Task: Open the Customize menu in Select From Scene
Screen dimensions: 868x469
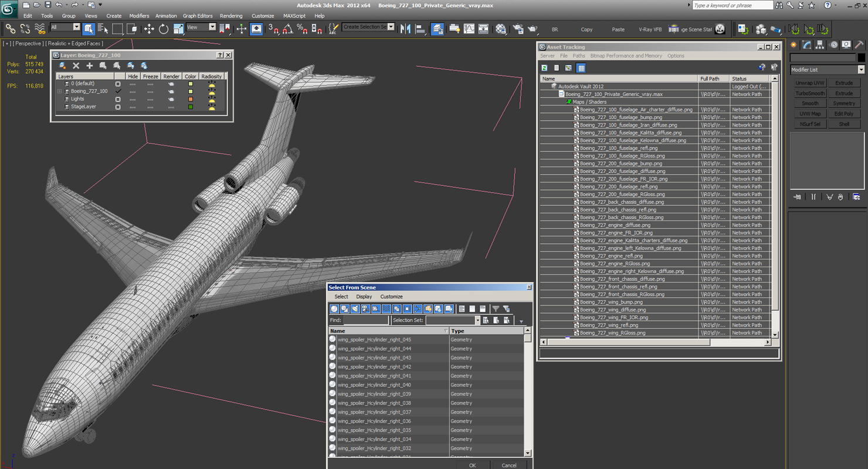Action: point(391,297)
